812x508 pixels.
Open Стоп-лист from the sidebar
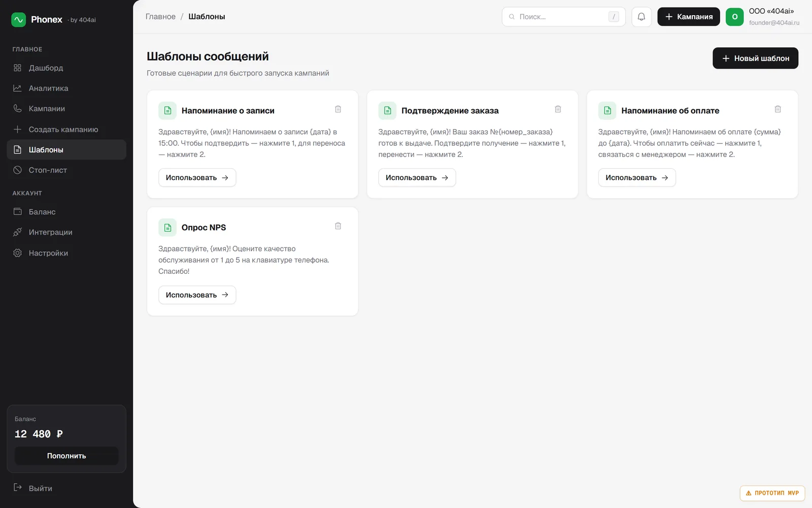(66, 170)
